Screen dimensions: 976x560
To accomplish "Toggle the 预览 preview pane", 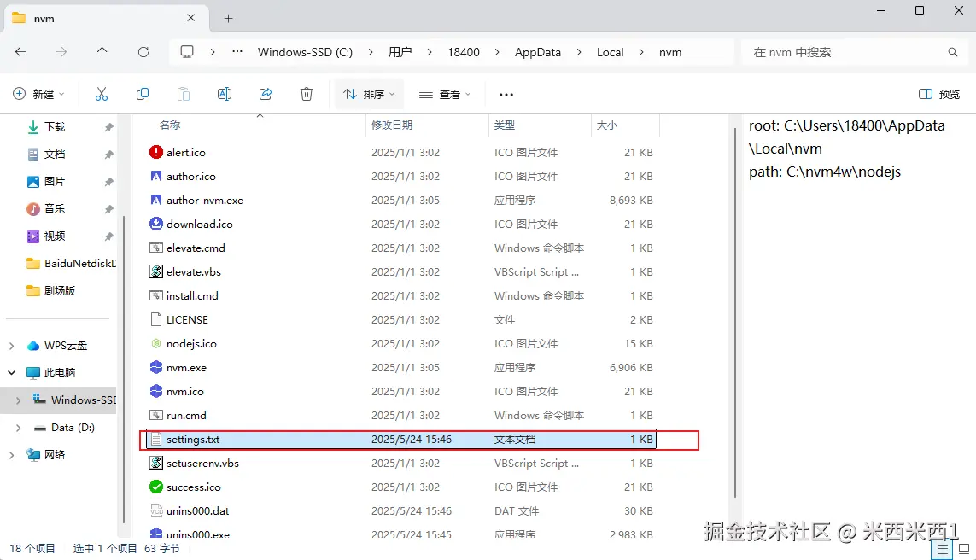I will [939, 94].
